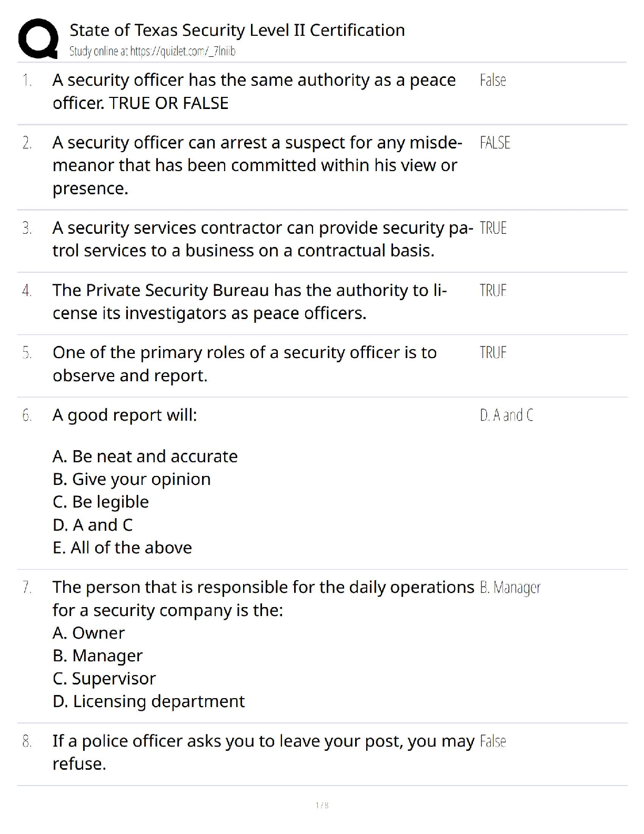The image size is (644, 834).
Task: Click question 5 about observe and report
Action: pos(244,364)
